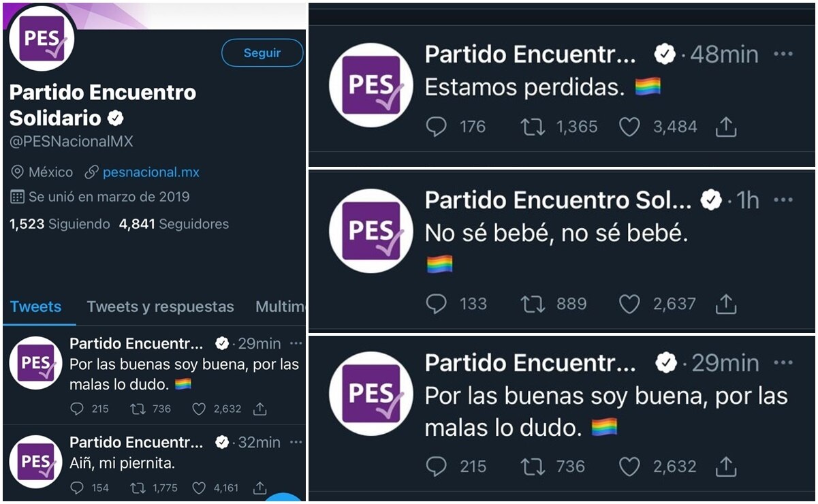The width and height of the screenshot is (818, 504).
Task: Share the 'No sé bebé' tweet
Action: coord(726,304)
